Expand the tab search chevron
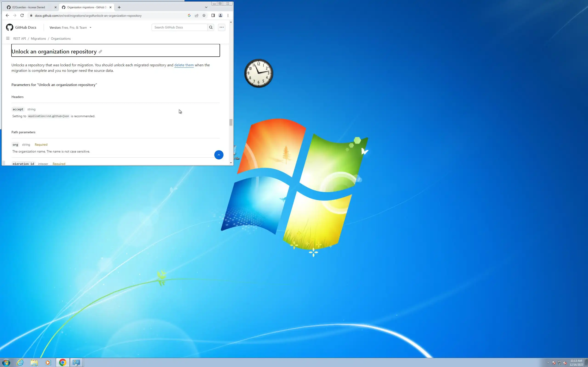Viewport: 588px width, 367px height. click(206, 7)
